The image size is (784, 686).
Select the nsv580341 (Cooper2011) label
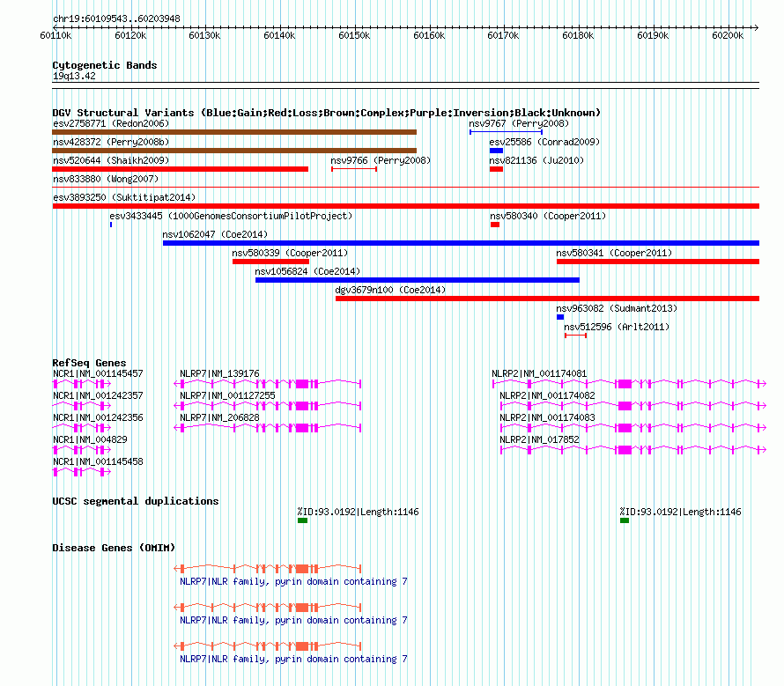[x=614, y=253]
